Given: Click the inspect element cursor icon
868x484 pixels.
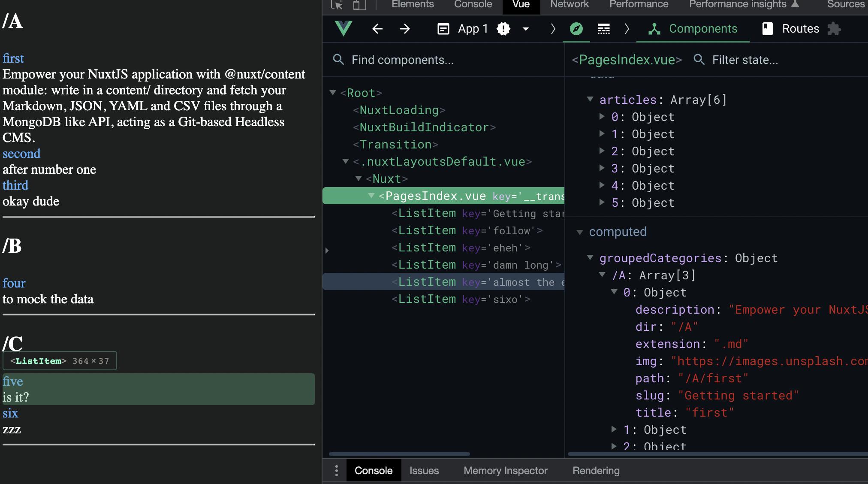Looking at the screenshot, I should point(337,4).
